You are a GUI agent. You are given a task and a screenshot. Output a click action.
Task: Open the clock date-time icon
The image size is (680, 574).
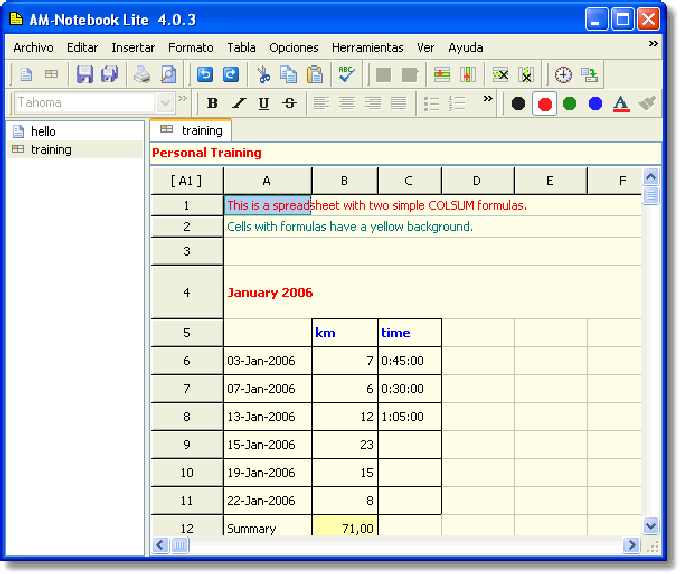tap(563, 75)
